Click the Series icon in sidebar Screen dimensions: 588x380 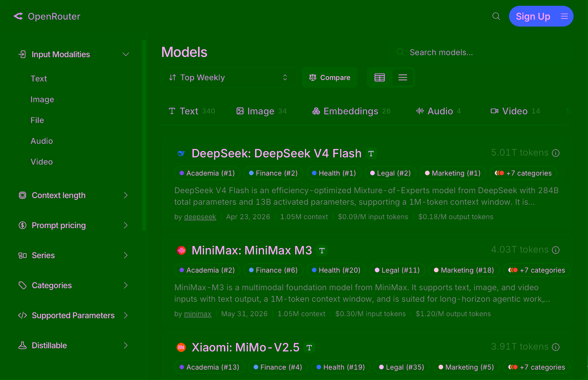click(22, 255)
